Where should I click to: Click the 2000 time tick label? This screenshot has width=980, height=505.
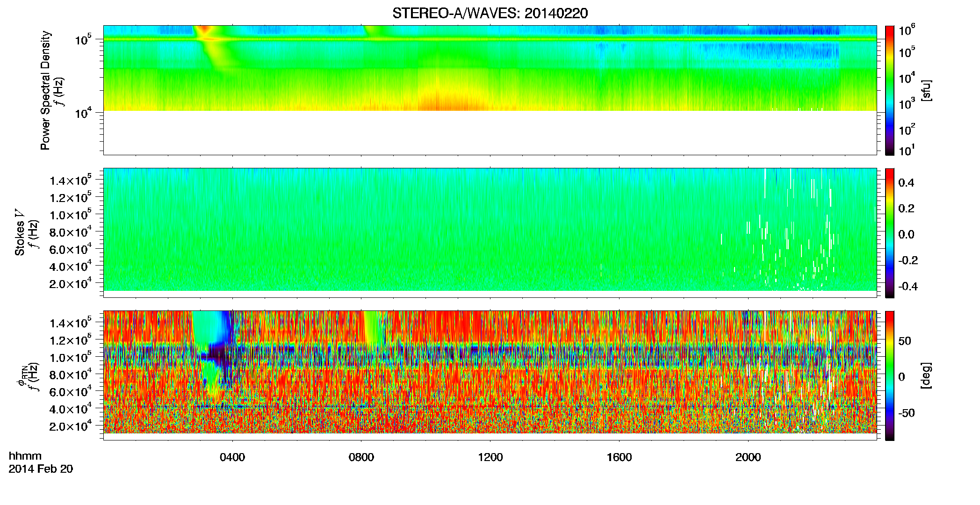click(x=748, y=457)
